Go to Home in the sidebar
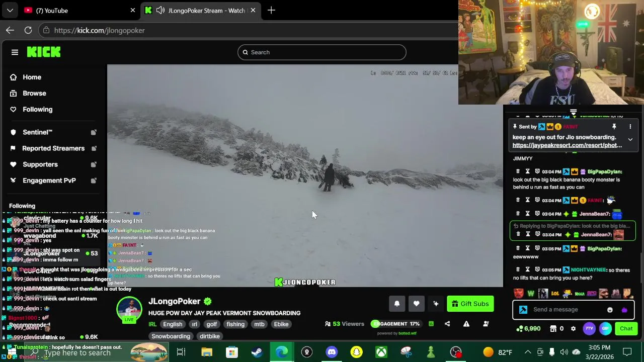Screen dimensions: 644x362 (x=32, y=77)
